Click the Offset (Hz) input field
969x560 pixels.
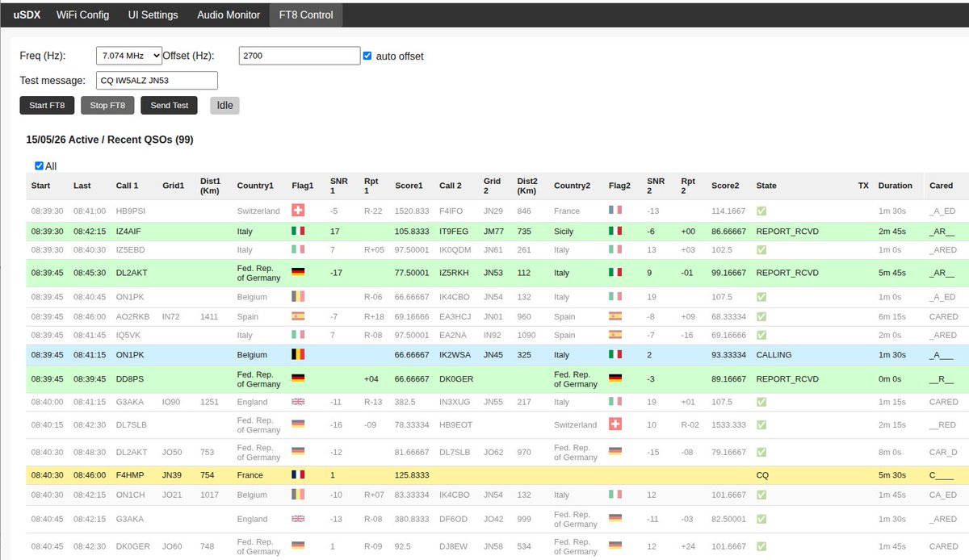tap(300, 56)
